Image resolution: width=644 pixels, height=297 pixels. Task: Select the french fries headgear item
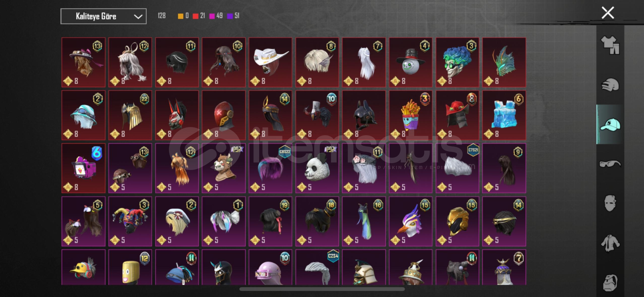(410, 115)
